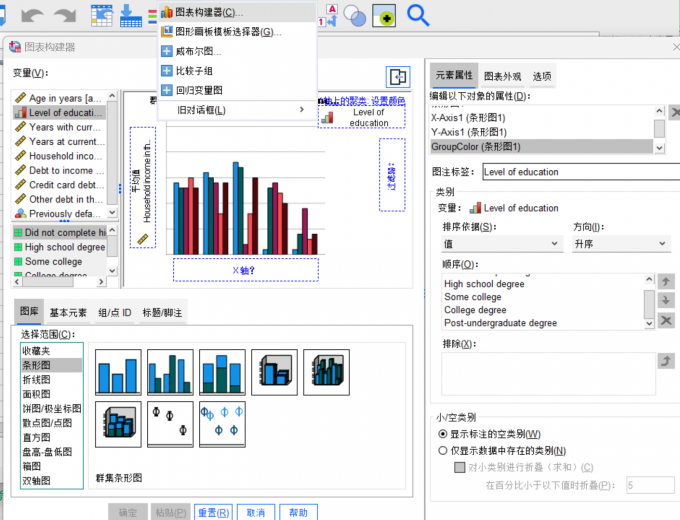Click the X-axis drop zone
Image resolution: width=680 pixels, height=520 pixels.
(245, 270)
